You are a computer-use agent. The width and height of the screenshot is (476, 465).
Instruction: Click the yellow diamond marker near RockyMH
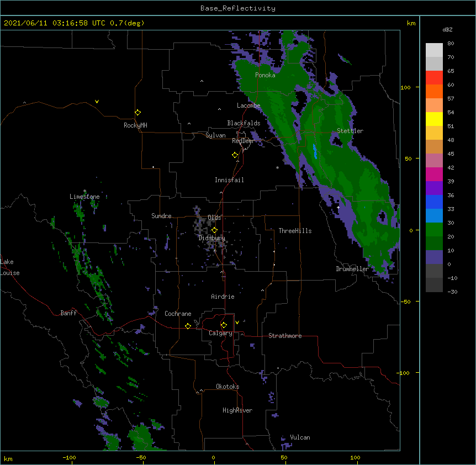pos(137,113)
